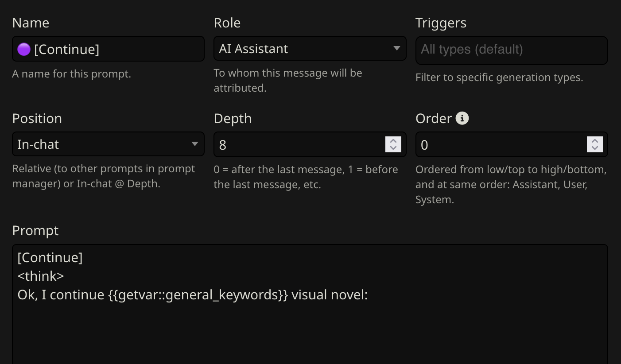Image resolution: width=621 pixels, height=364 pixels.
Task: Click the Position label text
Action: (37, 119)
